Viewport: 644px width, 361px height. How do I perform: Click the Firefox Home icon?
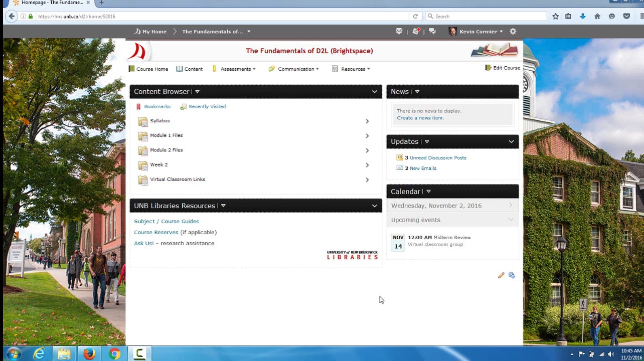tap(597, 17)
